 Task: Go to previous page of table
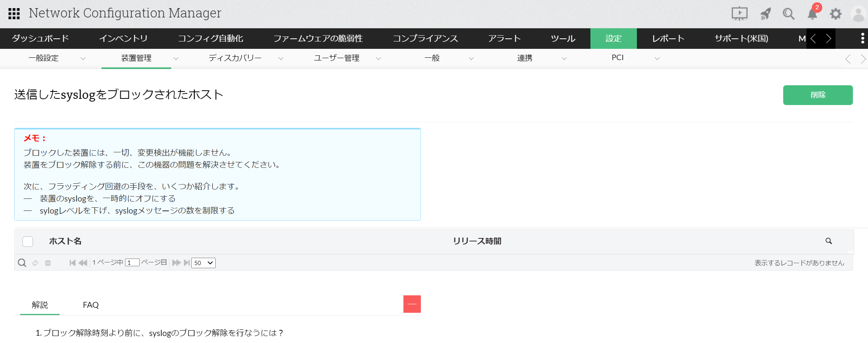(83, 263)
